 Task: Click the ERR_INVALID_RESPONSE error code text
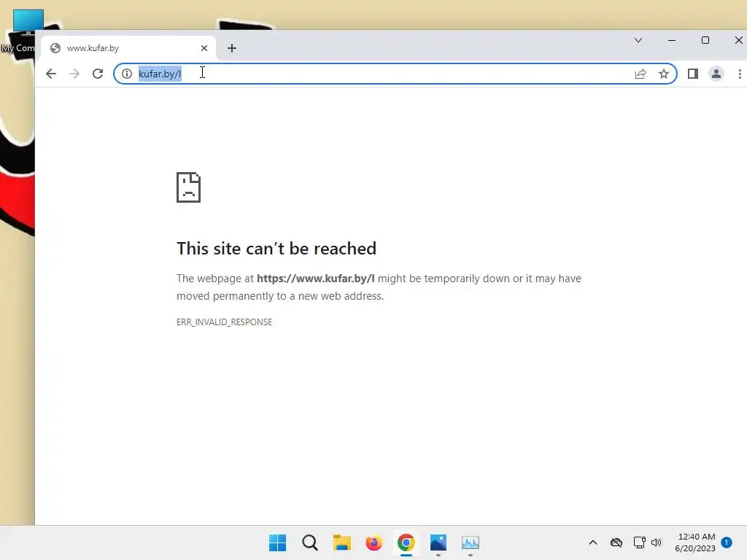click(x=225, y=322)
